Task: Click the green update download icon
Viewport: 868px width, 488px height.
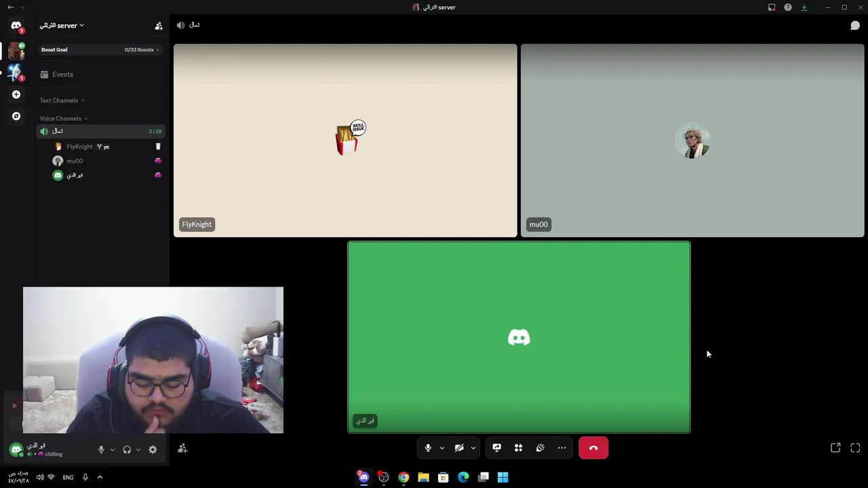Action: (804, 7)
